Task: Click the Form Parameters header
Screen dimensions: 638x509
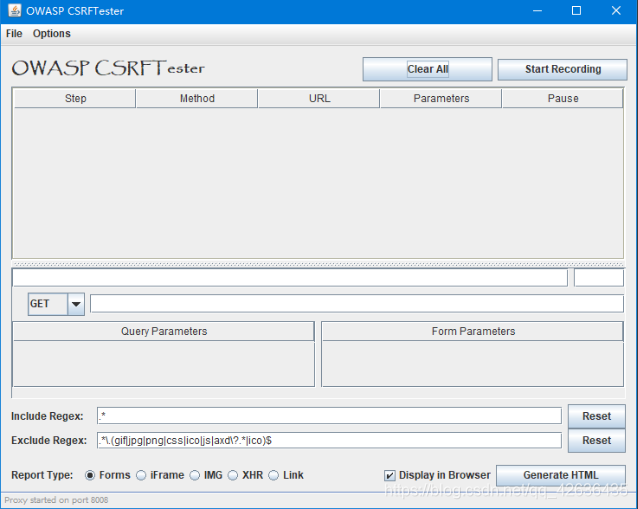Action: (x=473, y=331)
